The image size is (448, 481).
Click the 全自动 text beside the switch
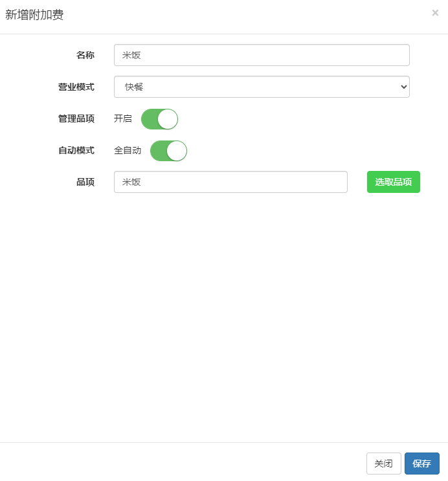click(x=128, y=151)
